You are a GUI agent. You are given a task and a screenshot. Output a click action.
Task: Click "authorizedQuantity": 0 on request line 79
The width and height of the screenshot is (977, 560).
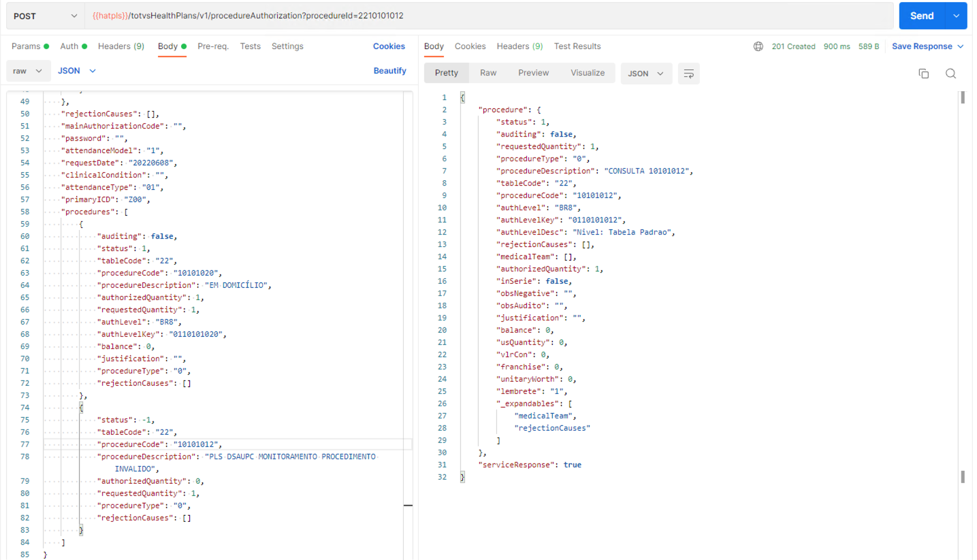(151, 481)
